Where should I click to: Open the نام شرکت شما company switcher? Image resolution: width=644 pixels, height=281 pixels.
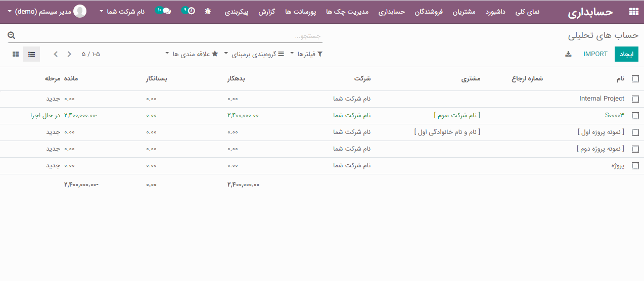[x=122, y=11]
